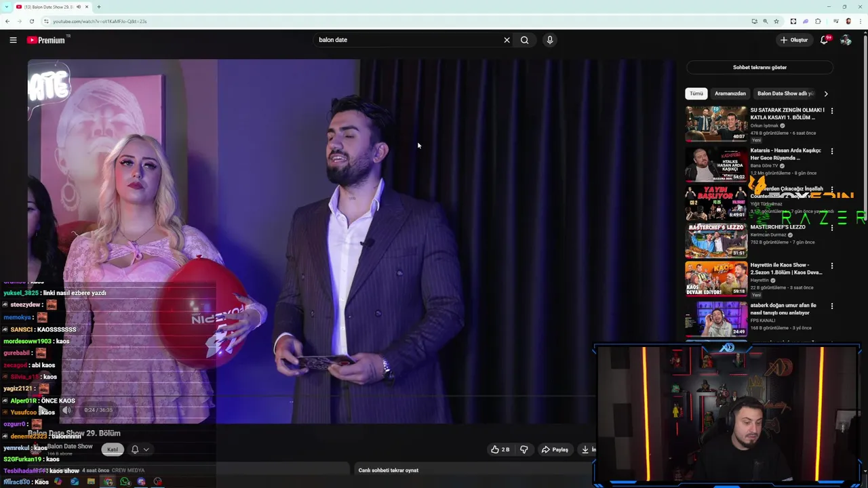Clear the 'balon date' search text

tap(507, 40)
